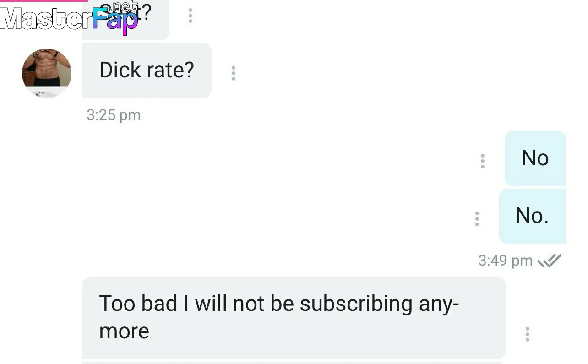Select the "No." reply bubble with period

(x=532, y=216)
